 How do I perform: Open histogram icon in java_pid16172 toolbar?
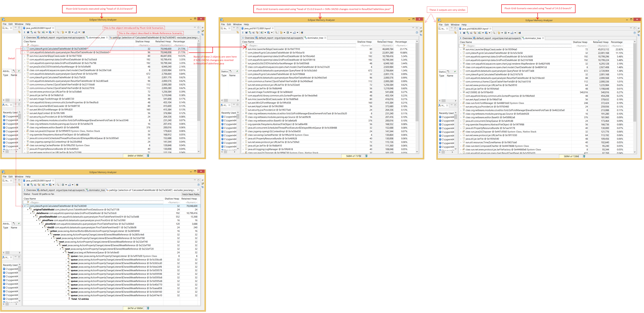click(246, 32)
